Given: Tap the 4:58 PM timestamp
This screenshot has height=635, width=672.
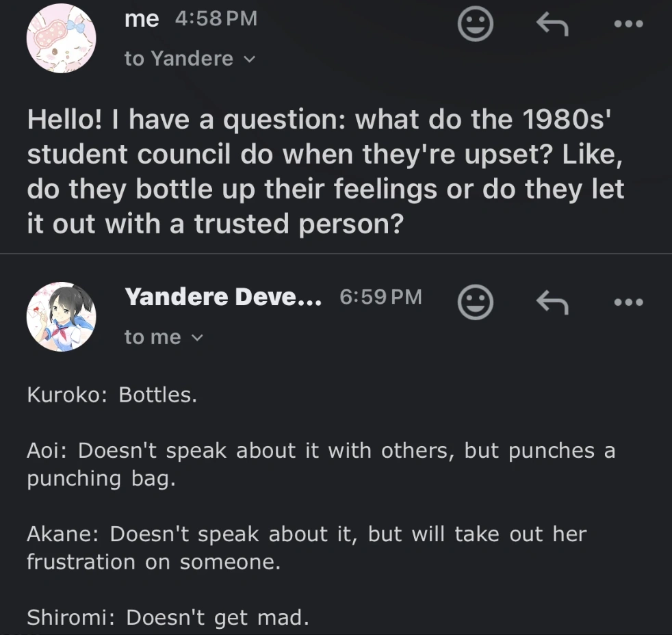Looking at the screenshot, I should [216, 19].
